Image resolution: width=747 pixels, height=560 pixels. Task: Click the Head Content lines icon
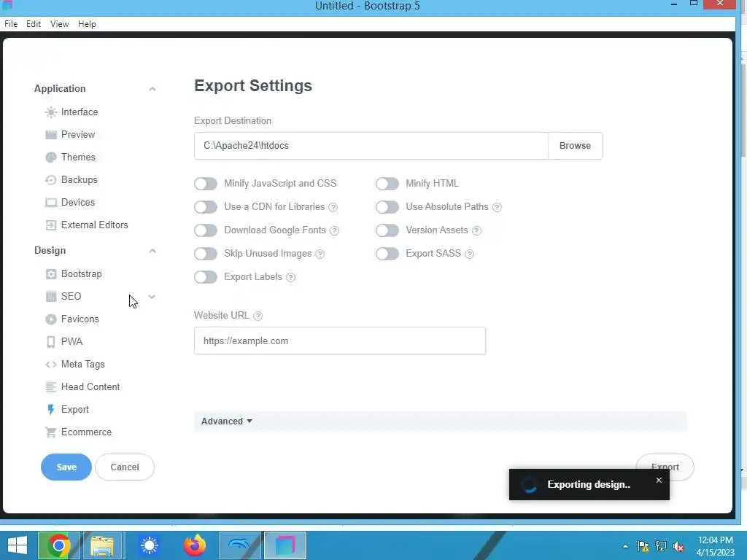50,387
